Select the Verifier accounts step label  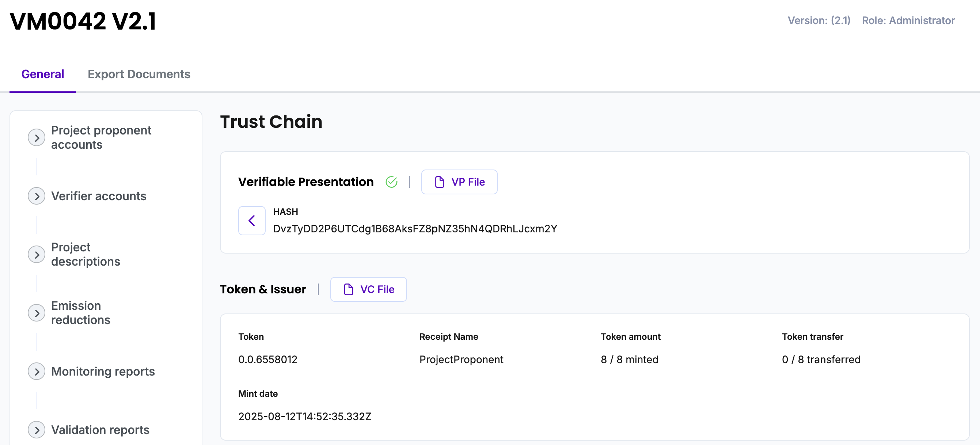[x=99, y=196]
